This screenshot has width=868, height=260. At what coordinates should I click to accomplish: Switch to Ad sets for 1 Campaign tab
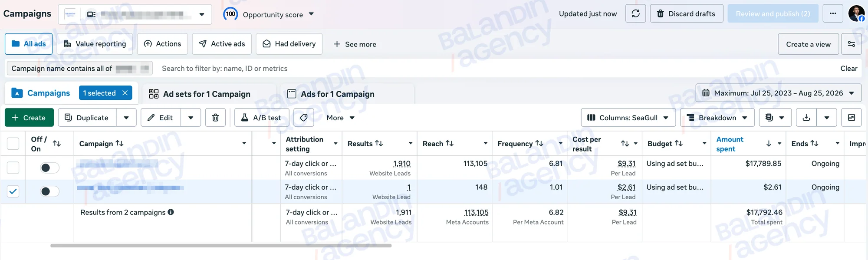(x=207, y=94)
